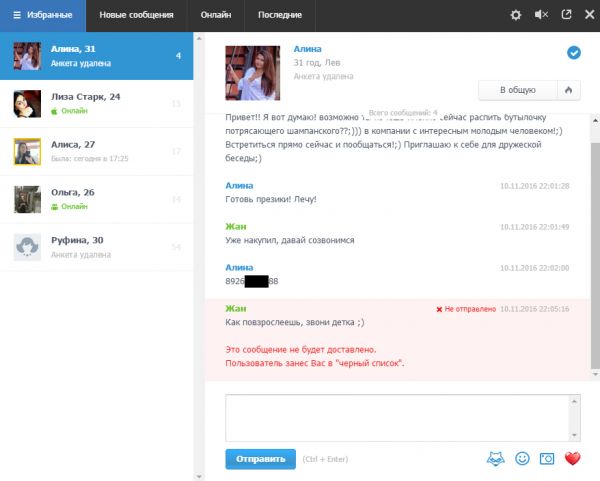
Task: Open chat in pop-out window
Action: tap(566, 15)
